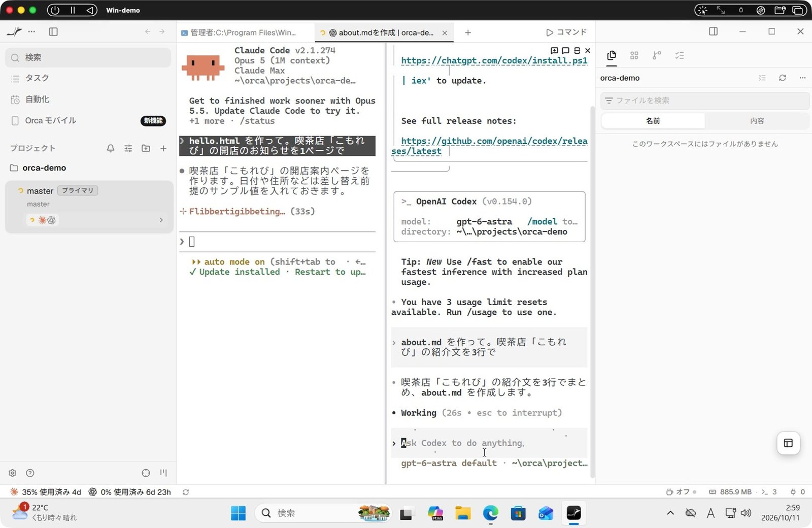
Task: Open the notifications bell in projects header
Action: tap(110, 148)
